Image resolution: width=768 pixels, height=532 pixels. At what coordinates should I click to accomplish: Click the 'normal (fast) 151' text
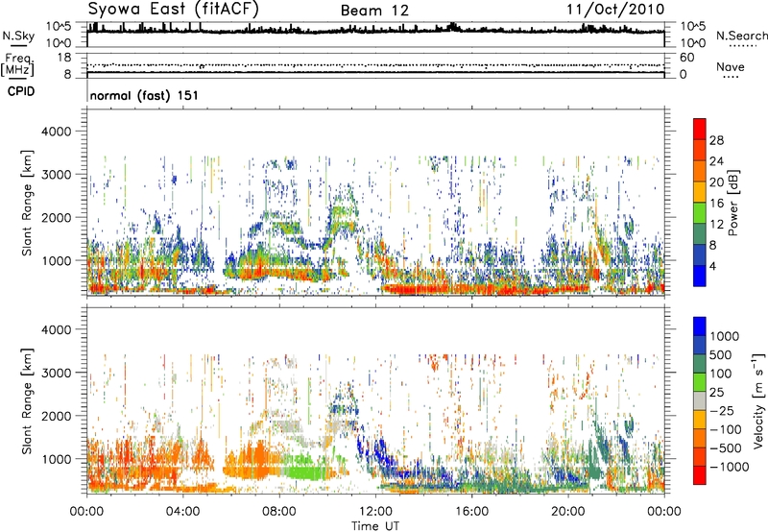(145, 95)
